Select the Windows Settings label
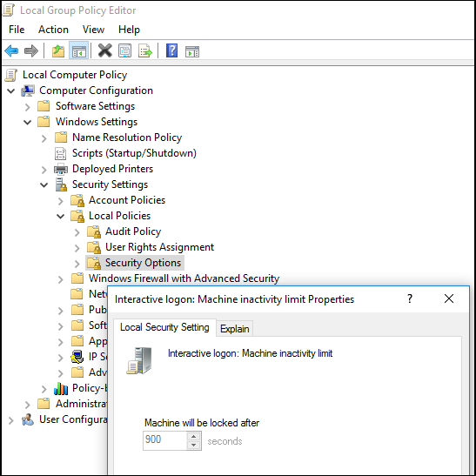This screenshot has width=476, height=476. (97, 122)
